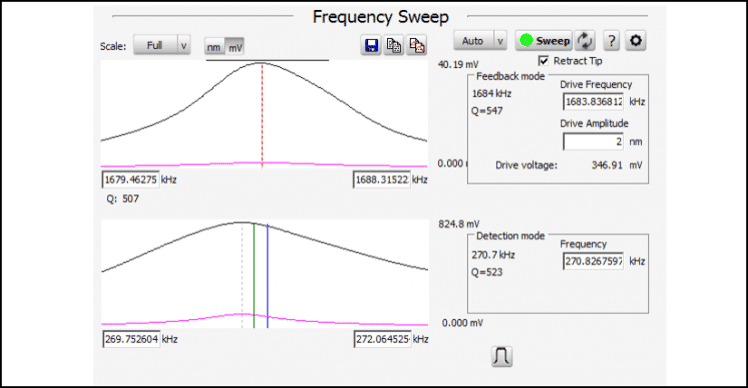Click the Frequency Sweep title
Screen dimensions: 748x388
pyautogui.click(x=381, y=17)
